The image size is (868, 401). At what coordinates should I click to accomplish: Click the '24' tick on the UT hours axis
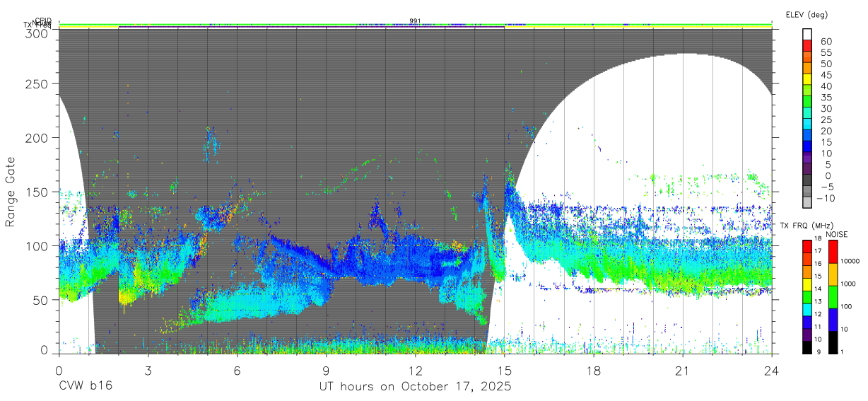771,370
